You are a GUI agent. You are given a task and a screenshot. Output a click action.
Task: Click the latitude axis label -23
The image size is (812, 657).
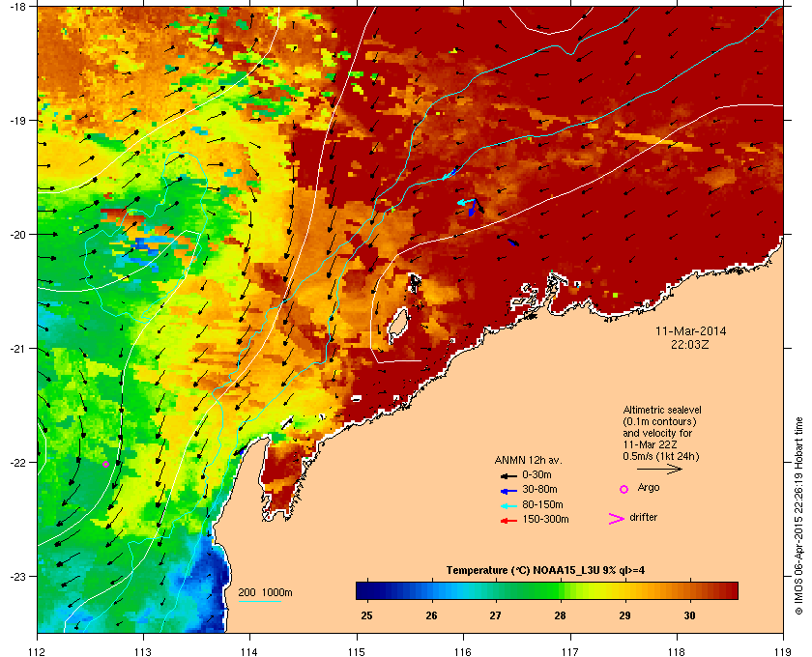click(x=17, y=576)
